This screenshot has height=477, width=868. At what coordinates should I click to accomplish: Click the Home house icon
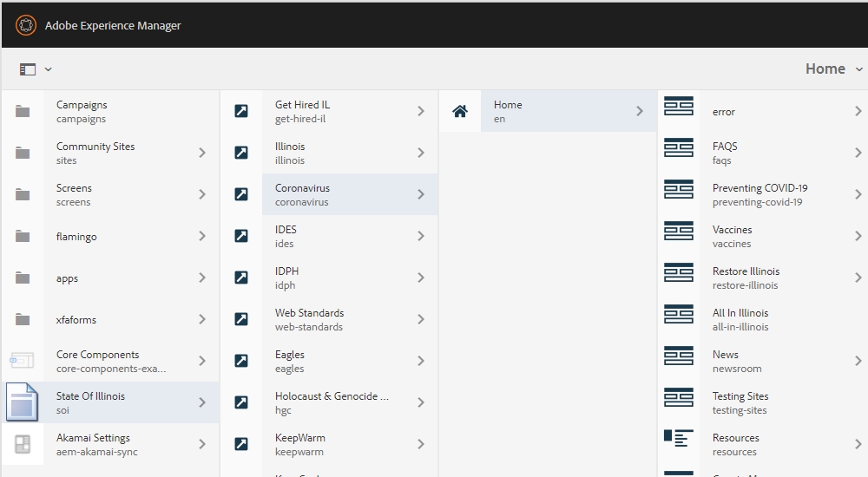click(460, 111)
